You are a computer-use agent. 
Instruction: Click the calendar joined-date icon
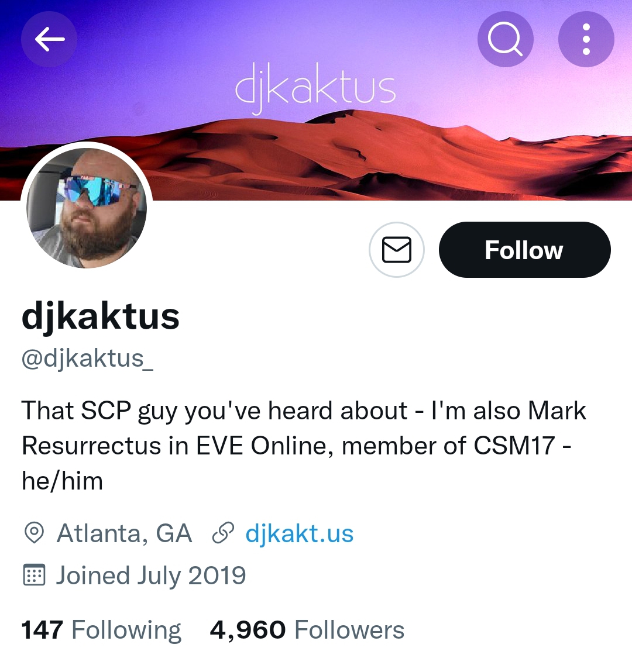33,575
